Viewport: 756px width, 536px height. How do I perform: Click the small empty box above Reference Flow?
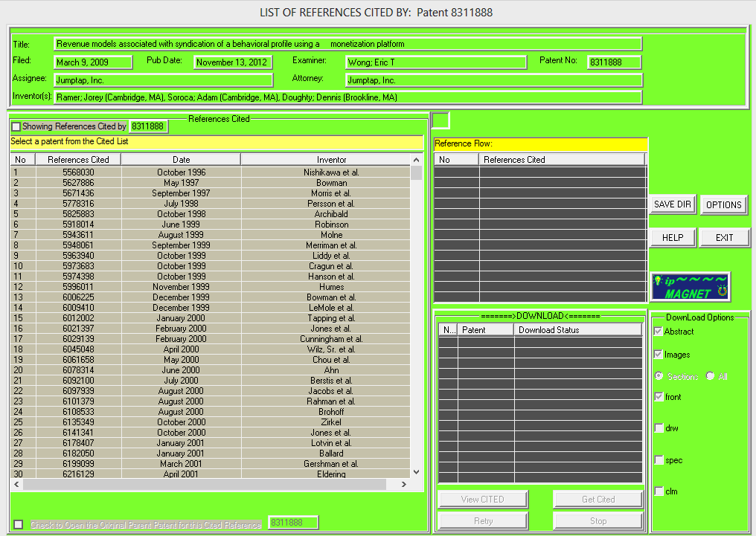click(x=441, y=120)
